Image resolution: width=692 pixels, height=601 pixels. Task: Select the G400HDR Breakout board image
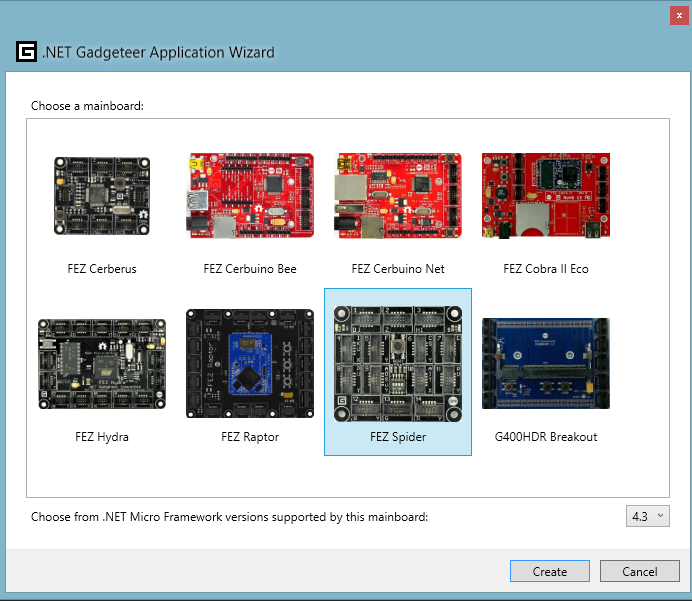(546, 364)
